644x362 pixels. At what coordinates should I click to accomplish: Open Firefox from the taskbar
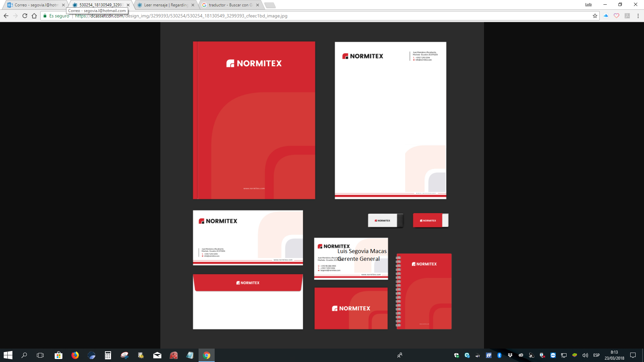(75, 355)
